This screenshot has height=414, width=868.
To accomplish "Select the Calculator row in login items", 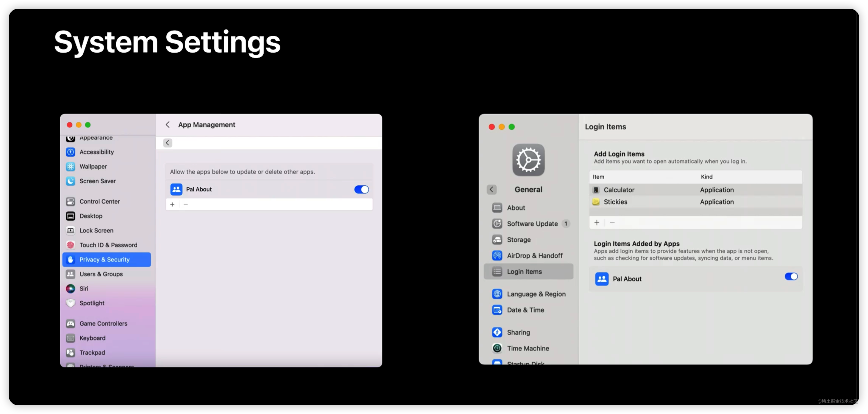I will [x=619, y=190].
